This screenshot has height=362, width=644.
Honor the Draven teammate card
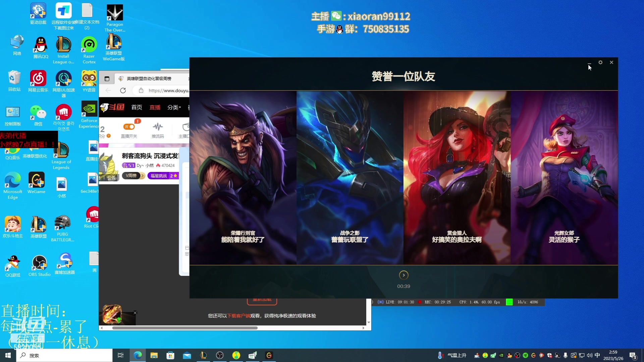[243, 178]
